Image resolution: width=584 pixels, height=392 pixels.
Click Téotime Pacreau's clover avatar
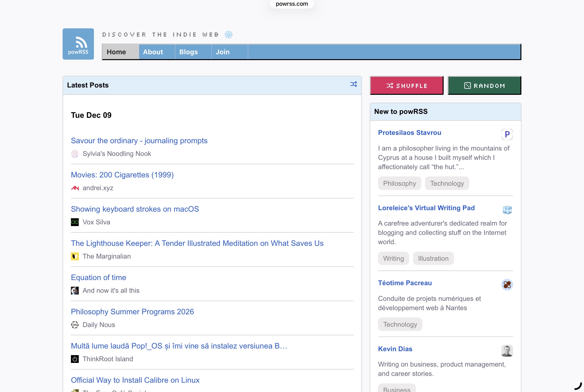507,285
